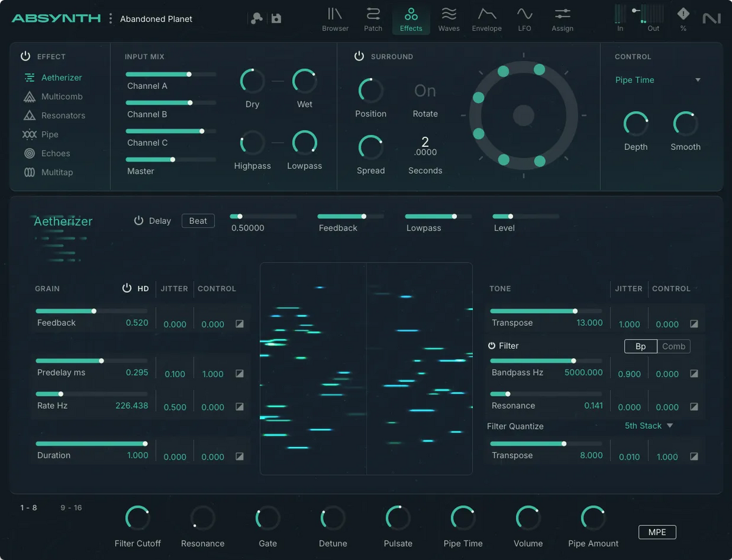Open the Envelope editor
This screenshot has width=732, height=560.
coord(486,19)
